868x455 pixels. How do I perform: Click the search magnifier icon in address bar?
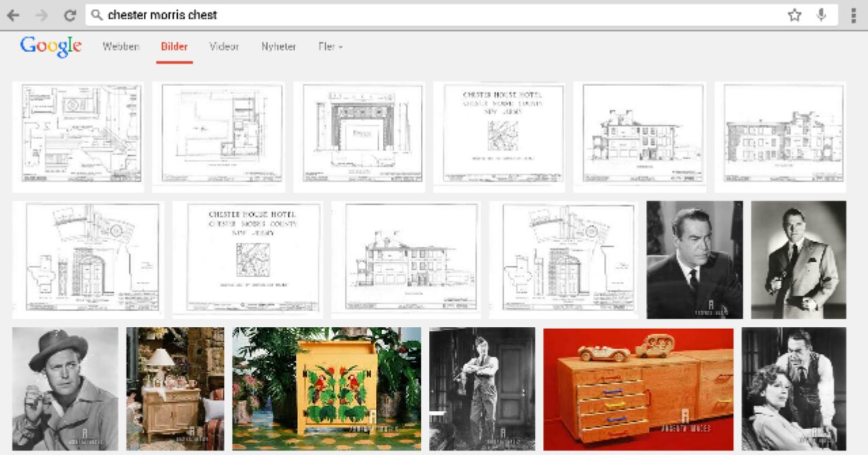pyautogui.click(x=97, y=15)
